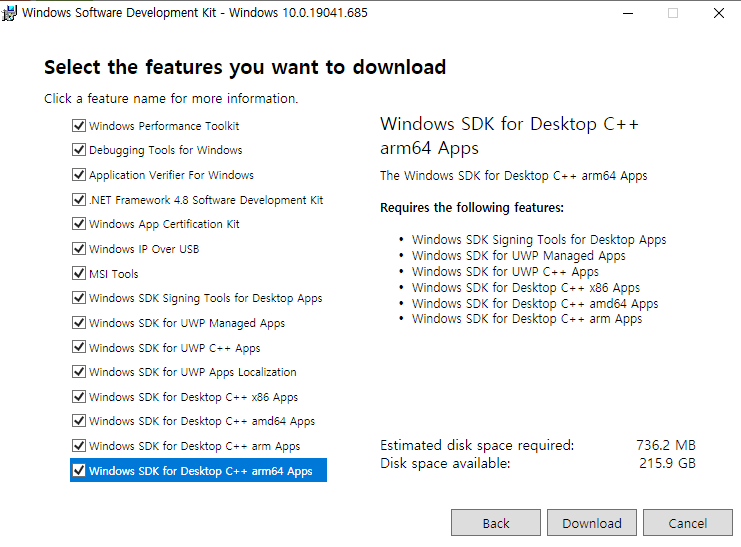Uncheck Application Verifier For Windows checkbox

79,175
